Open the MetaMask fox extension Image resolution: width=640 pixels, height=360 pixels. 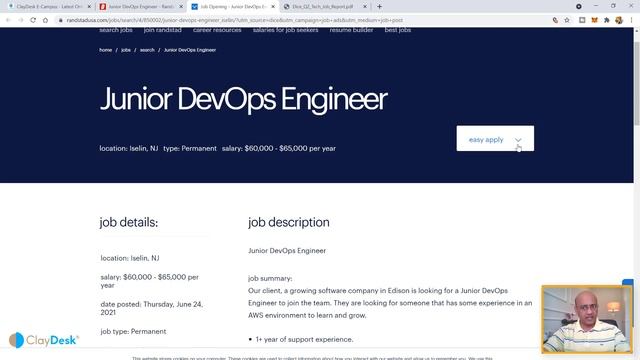coord(595,20)
